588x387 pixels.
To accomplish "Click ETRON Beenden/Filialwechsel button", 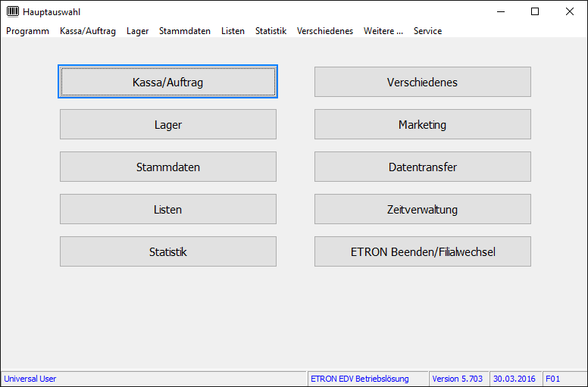I will (422, 251).
